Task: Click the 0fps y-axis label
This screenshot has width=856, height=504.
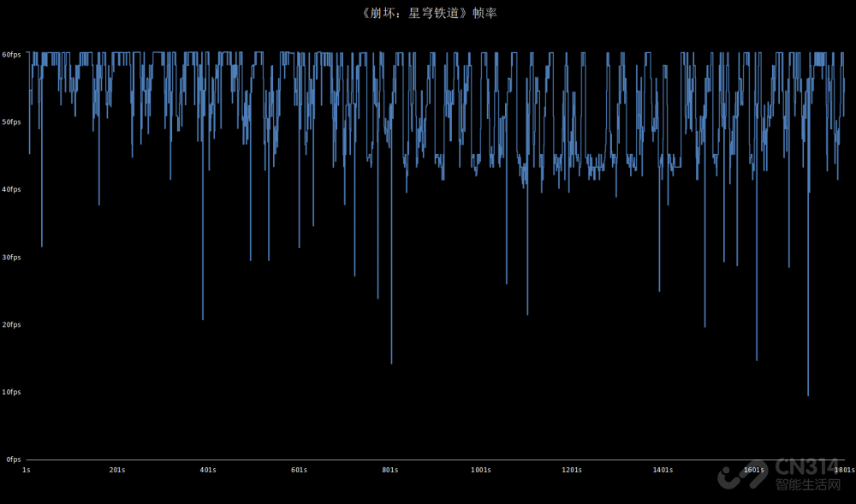Action: point(14,460)
